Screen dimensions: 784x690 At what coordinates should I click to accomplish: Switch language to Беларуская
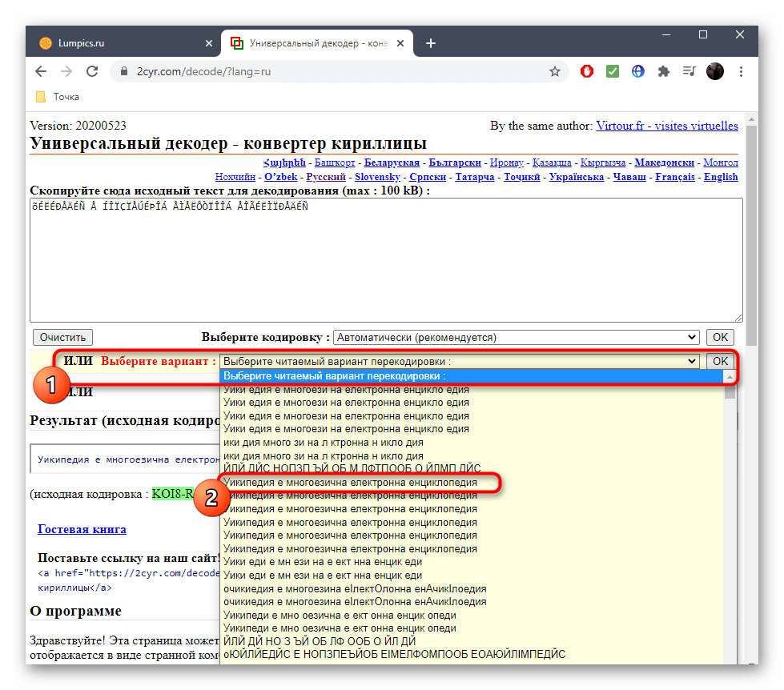[392, 162]
